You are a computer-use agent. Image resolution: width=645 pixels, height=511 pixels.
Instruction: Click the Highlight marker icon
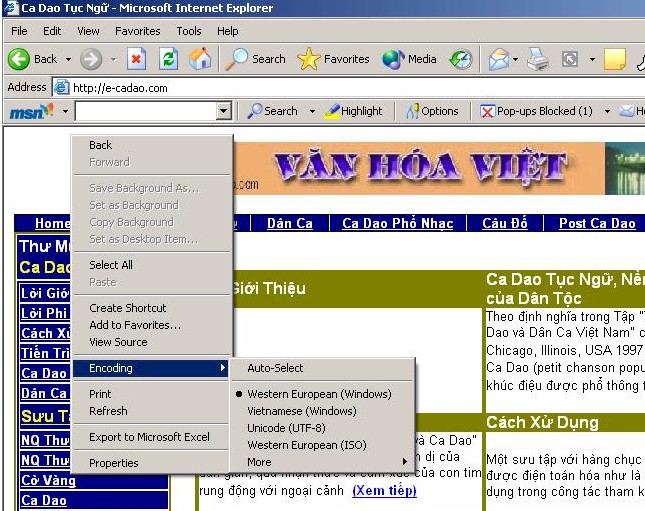[332, 111]
